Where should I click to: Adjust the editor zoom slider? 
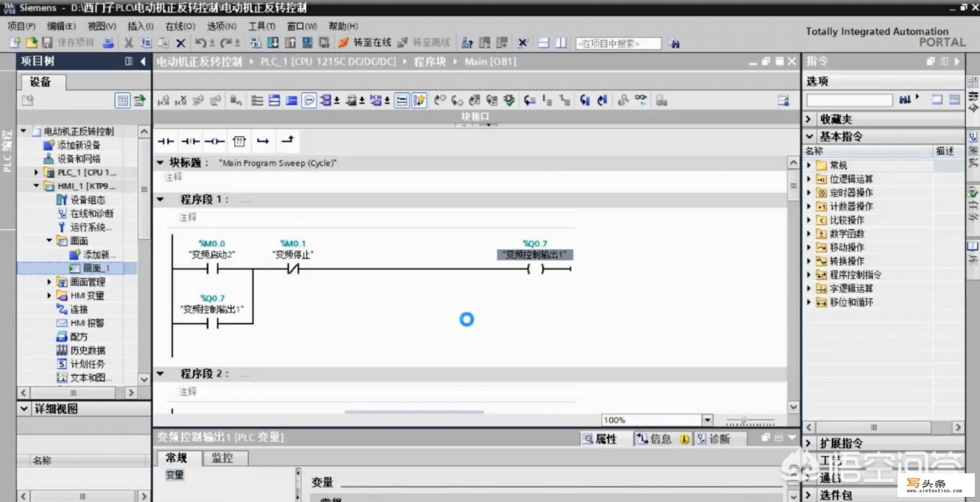743,421
